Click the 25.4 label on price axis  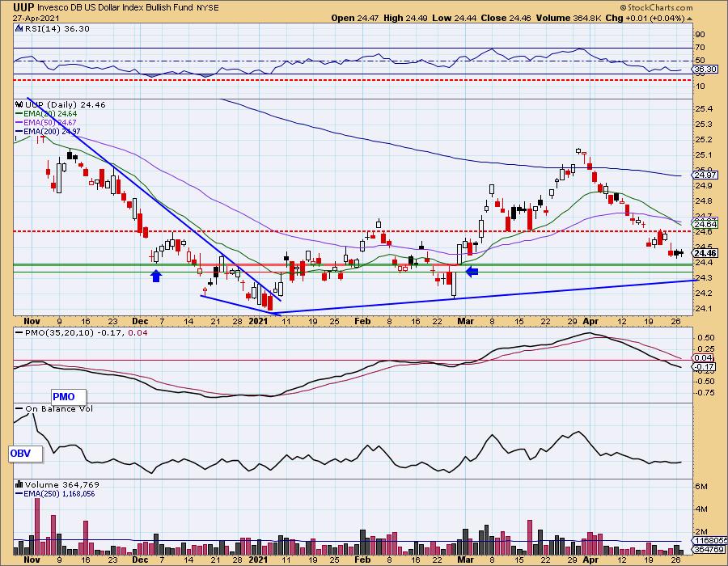click(704, 109)
